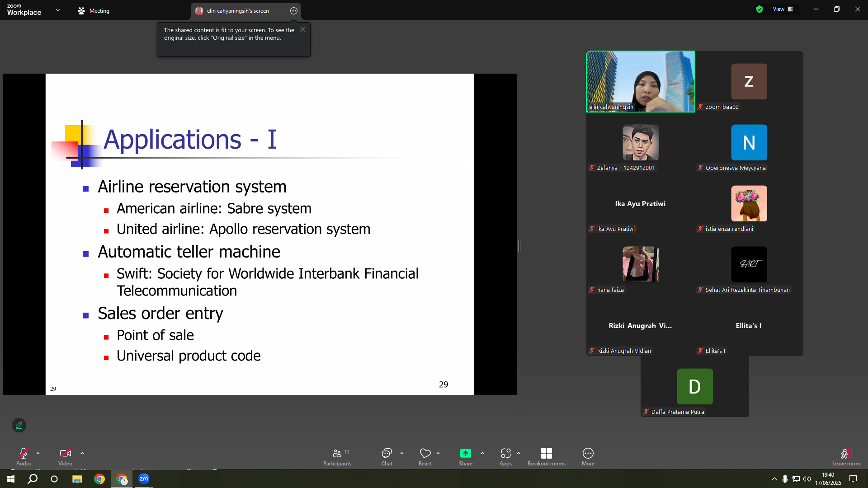This screenshot has height=488, width=868.
Task: Expand the Share options chevron
Action: [x=482, y=453]
